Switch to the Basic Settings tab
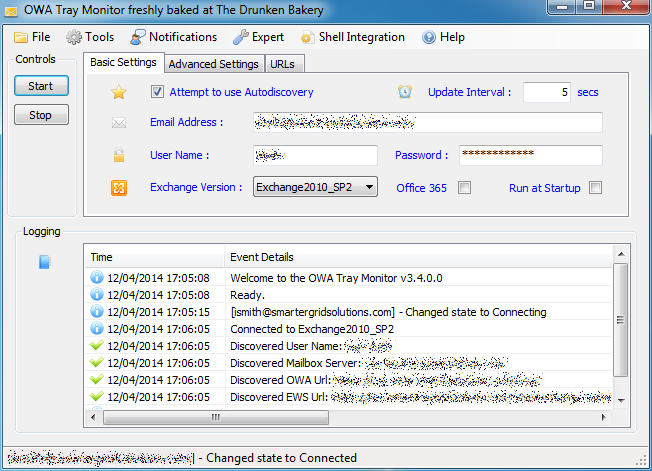This screenshot has height=471, width=652. pos(123,62)
